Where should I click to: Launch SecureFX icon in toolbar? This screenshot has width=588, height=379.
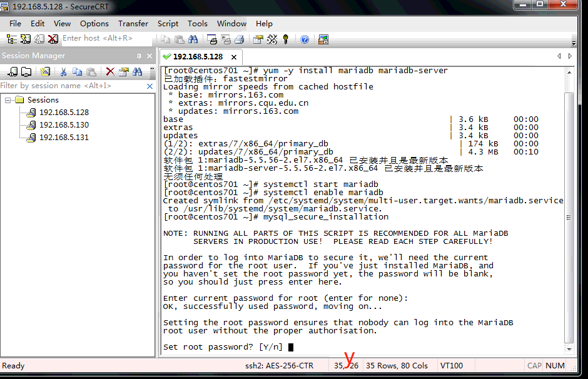(x=323, y=39)
